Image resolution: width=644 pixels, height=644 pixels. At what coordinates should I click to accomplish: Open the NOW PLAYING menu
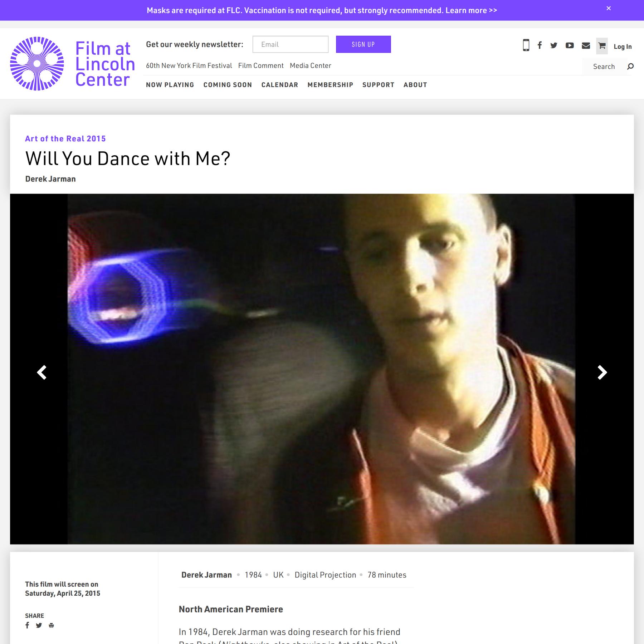(170, 85)
